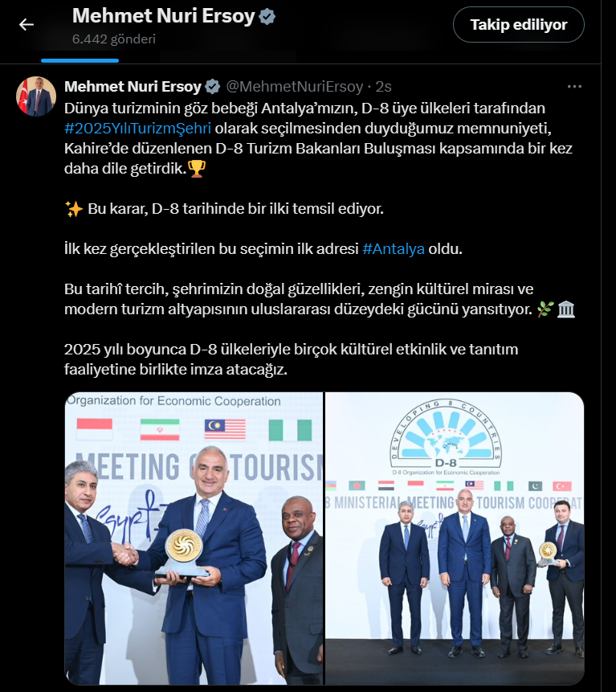Screen dimensions: 616x692
Task: Click the tweet author name Mehmet Nuri Ersoy
Action: pyautogui.click(x=133, y=87)
